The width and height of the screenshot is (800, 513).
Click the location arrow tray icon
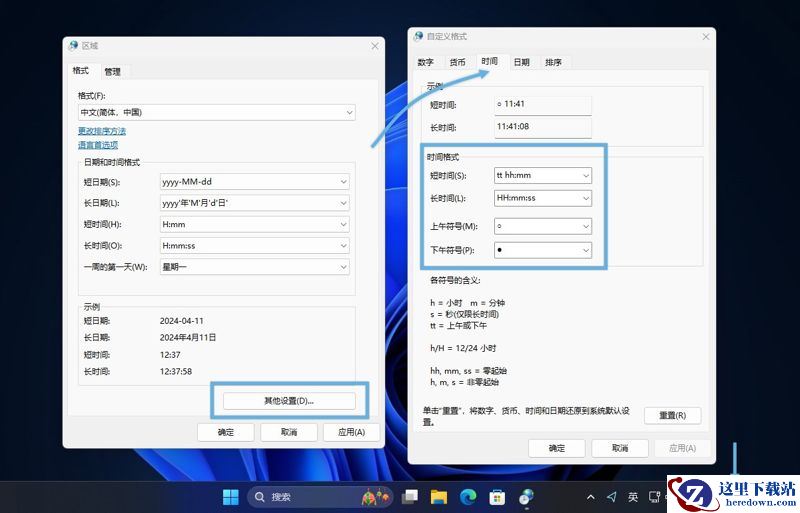tap(612, 497)
